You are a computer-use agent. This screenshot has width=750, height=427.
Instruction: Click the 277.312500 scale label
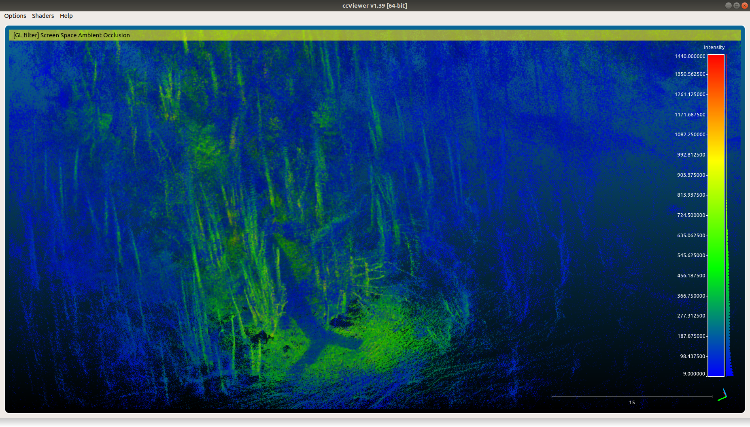pyautogui.click(x=690, y=315)
